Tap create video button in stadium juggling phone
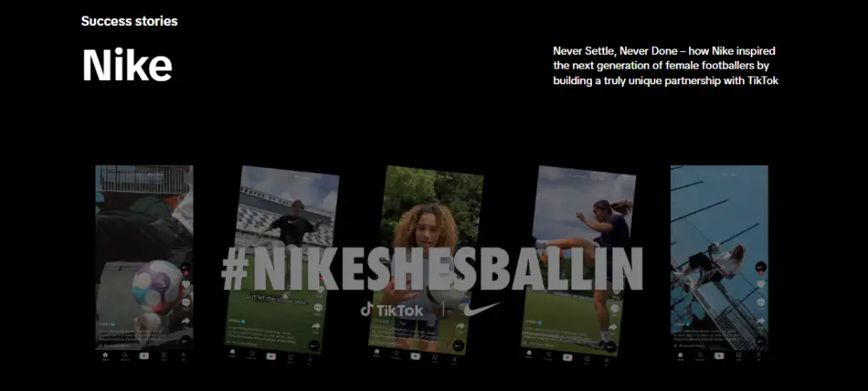 (x=271, y=356)
